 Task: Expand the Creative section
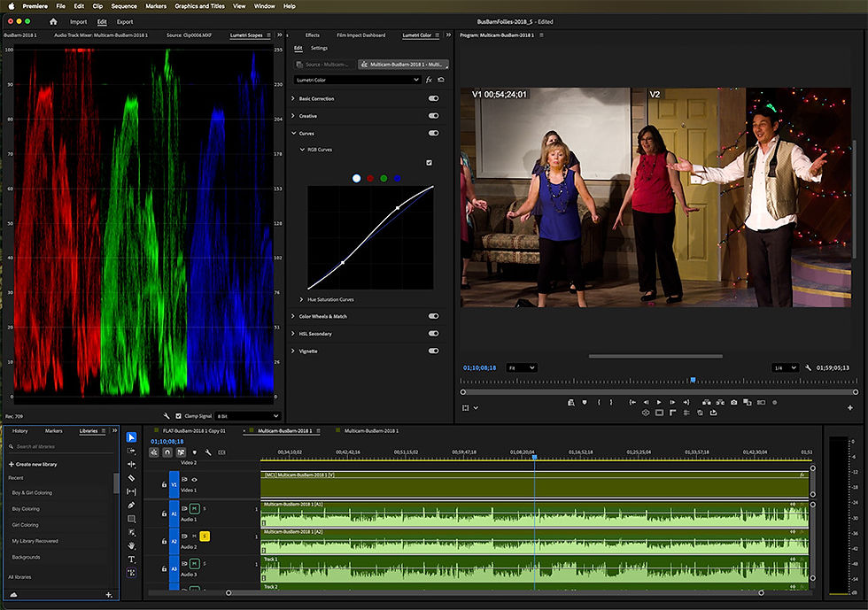[x=293, y=116]
